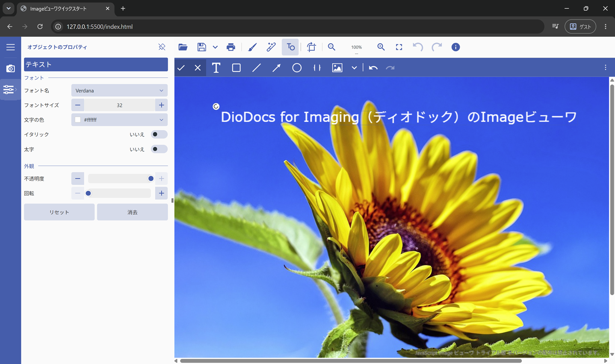The height and width of the screenshot is (364, 615).
Task: Add a brackets shape
Action: coord(317,68)
